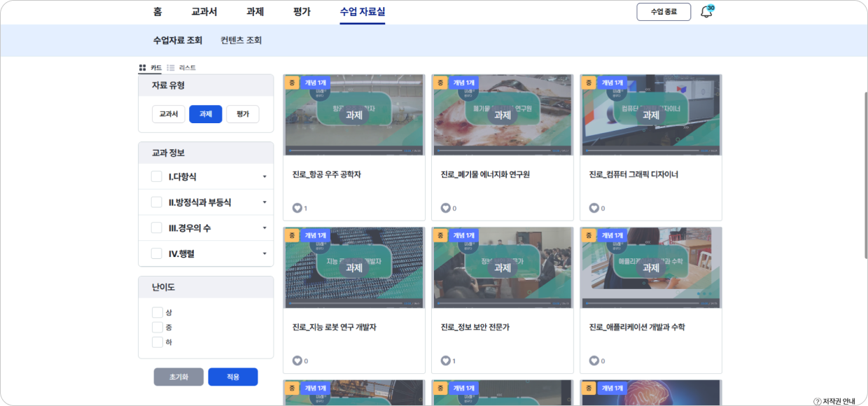This screenshot has width=868, height=406.
Task: Open the 평가 top menu
Action: click(x=302, y=12)
